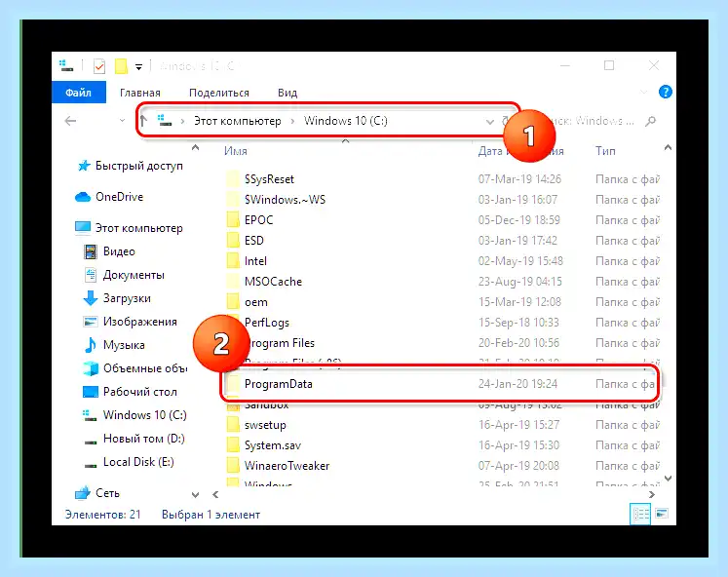The width and height of the screenshot is (728, 577).
Task: Expand the ribbon with the chevron
Action: point(643,92)
